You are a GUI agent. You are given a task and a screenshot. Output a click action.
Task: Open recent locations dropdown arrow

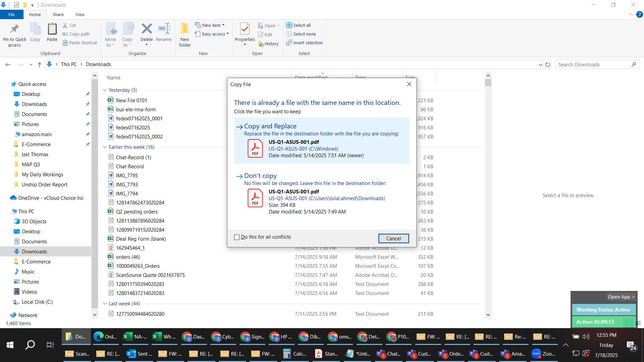point(31,65)
